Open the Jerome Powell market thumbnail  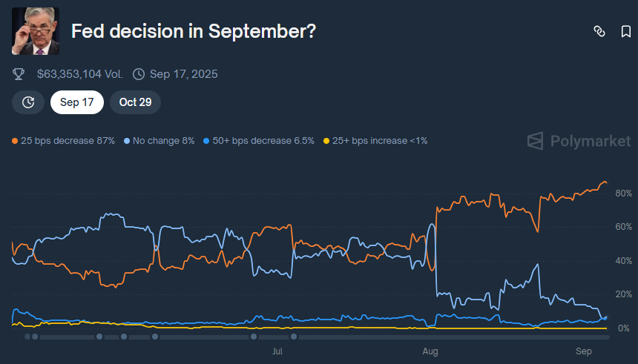(36, 31)
